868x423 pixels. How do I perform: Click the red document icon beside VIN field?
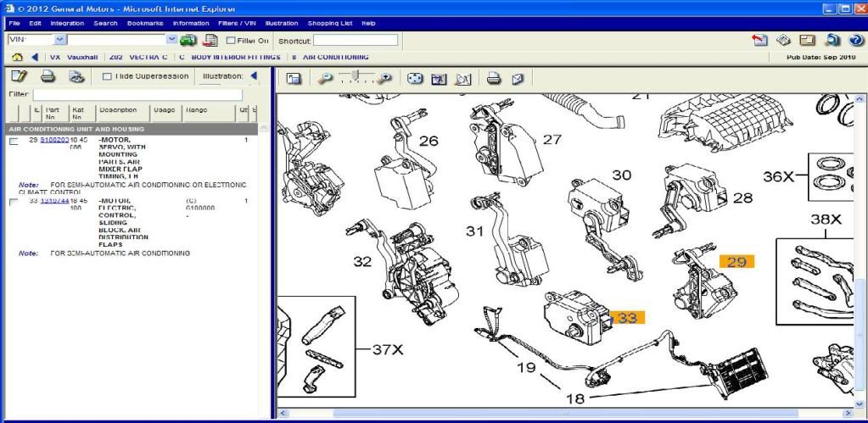point(210,40)
